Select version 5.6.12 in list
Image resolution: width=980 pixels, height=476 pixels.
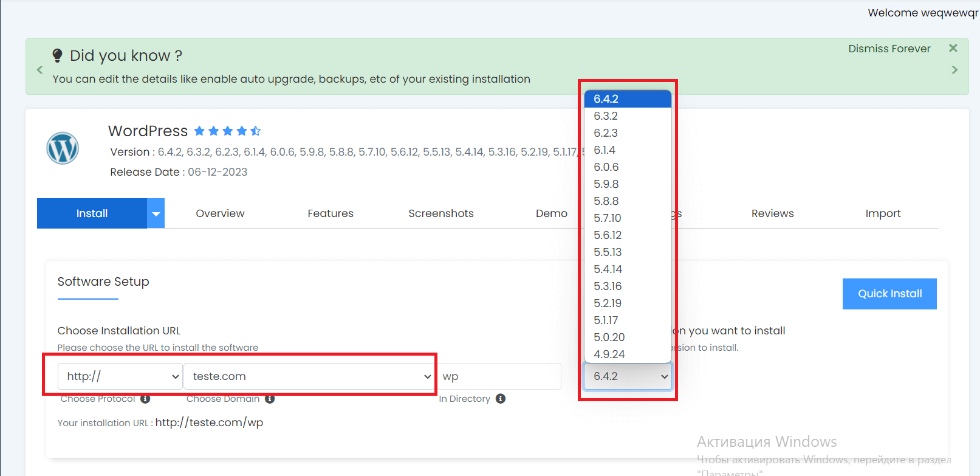point(628,235)
